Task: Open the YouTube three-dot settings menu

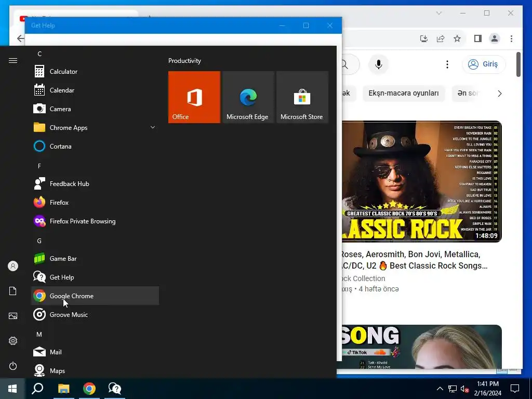Action: pos(447,64)
